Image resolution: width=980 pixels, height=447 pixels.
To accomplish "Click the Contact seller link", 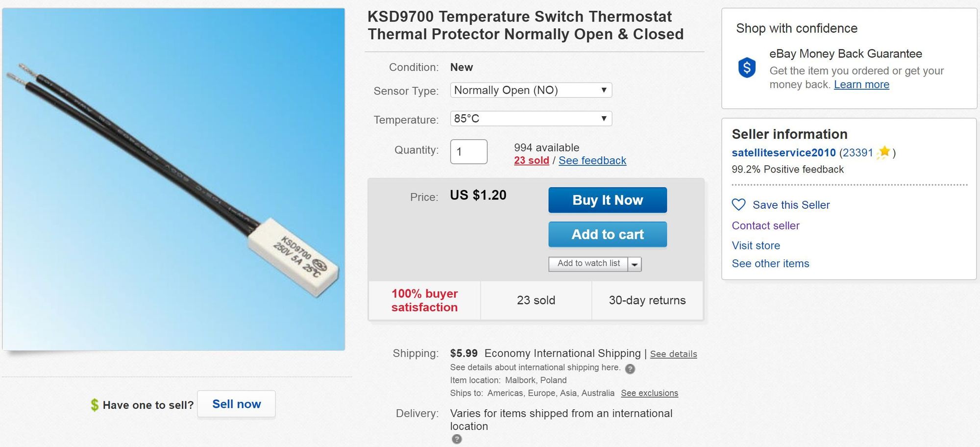I will tap(765, 225).
